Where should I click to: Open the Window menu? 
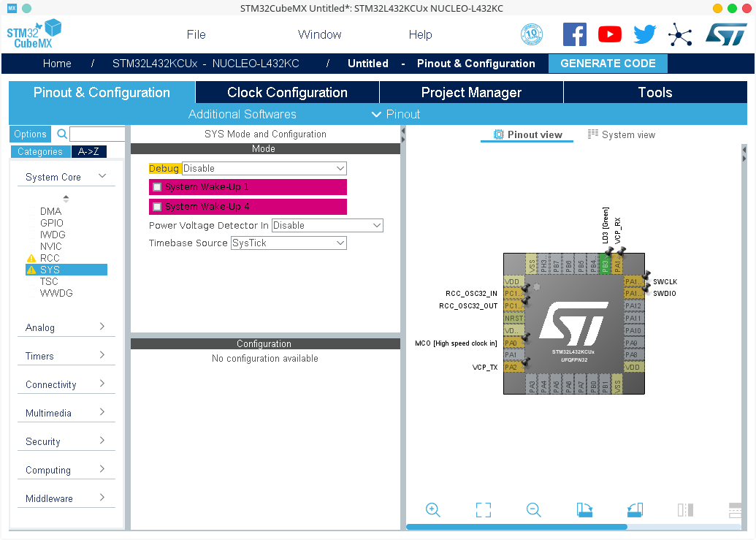pos(320,35)
